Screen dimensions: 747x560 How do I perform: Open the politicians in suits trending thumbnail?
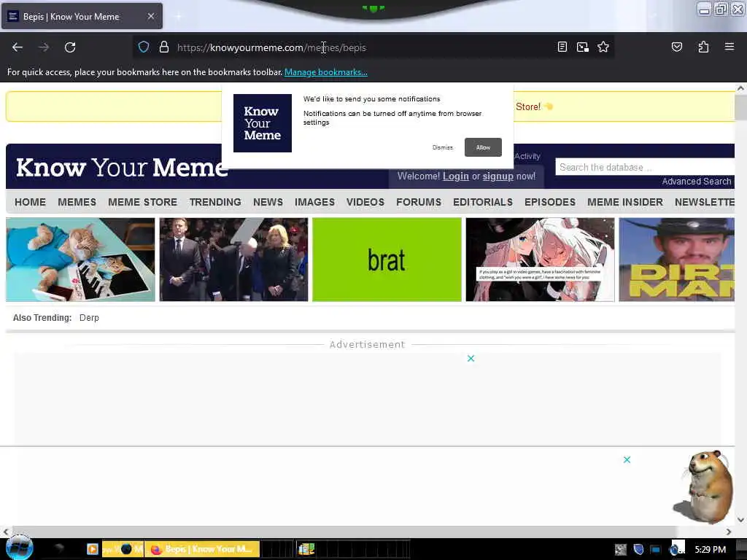pos(234,260)
